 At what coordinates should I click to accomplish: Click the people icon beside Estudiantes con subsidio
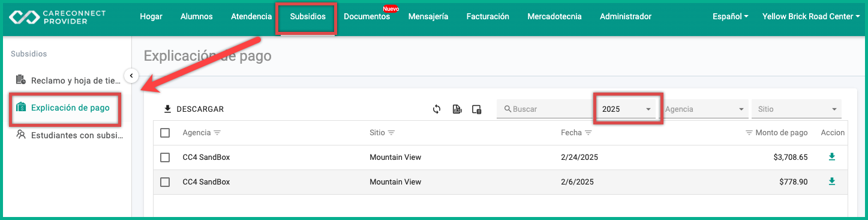point(21,135)
